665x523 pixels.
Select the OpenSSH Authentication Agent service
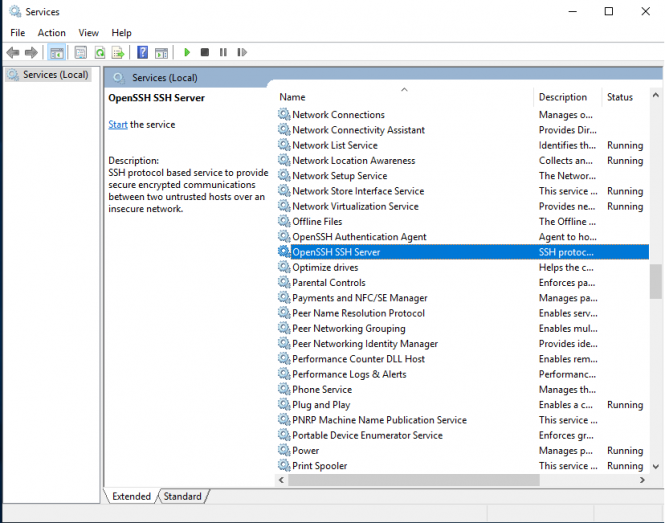pos(358,237)
